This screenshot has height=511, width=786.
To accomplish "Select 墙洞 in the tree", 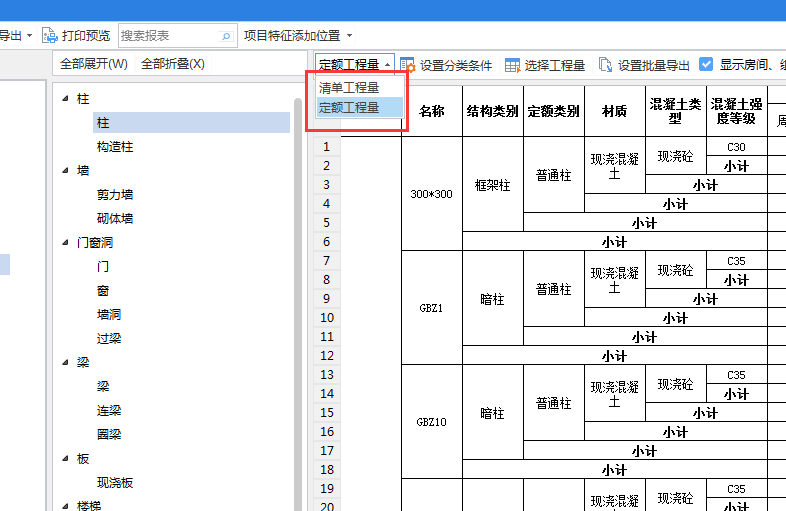I will coord(109,314).
